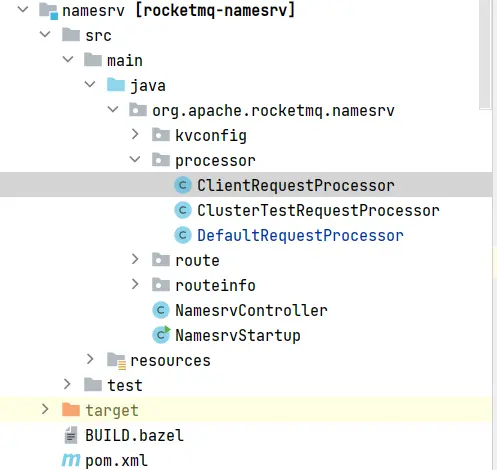Click the namesrv module folder icon
497x470 pixels.
(x=48, y=11)
